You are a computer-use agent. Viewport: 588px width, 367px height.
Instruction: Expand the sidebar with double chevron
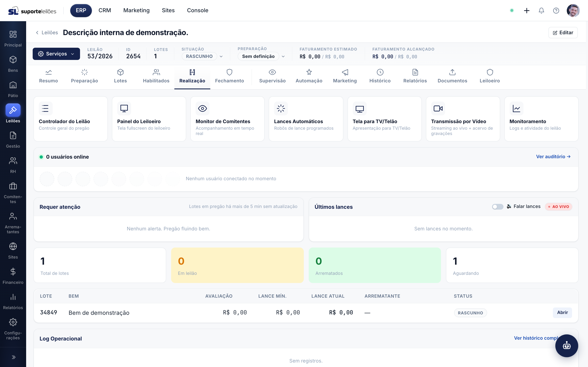(x=13, y=357)
